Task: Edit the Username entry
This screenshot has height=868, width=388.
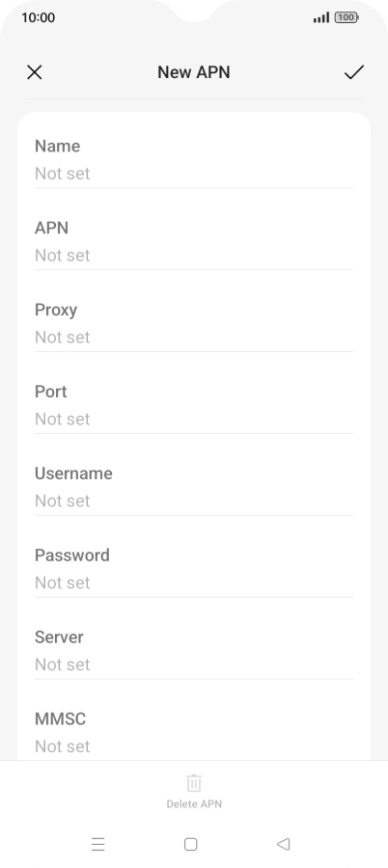Action: (x=194, y=487)
